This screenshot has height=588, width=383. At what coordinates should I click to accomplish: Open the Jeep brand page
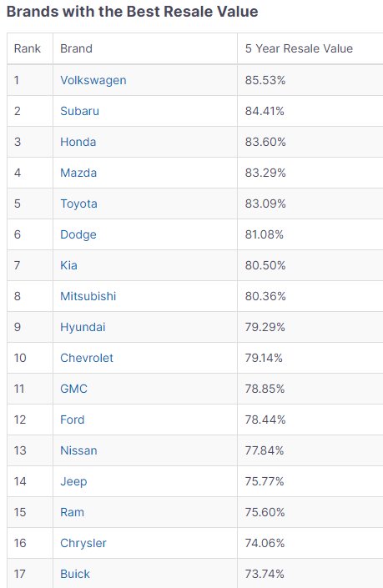(x=73, y=481)
